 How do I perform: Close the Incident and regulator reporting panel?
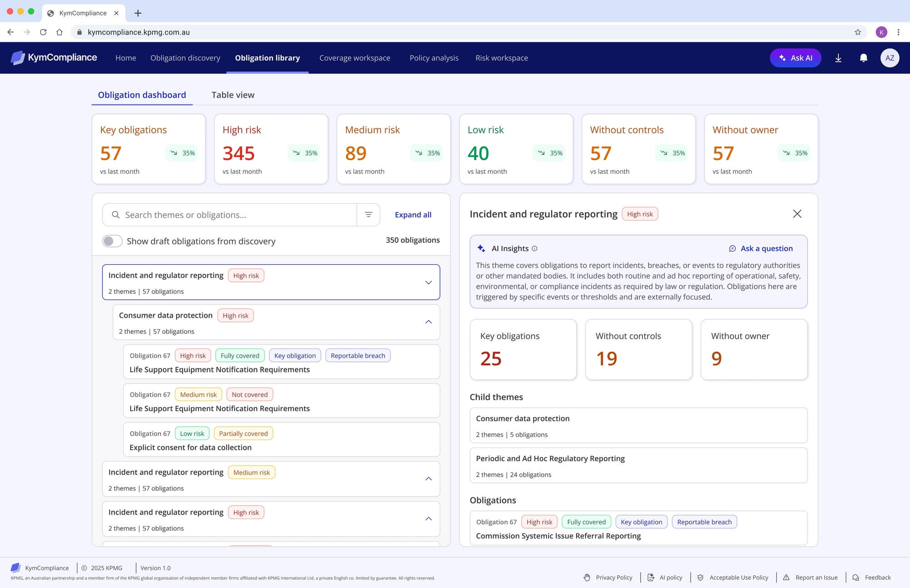coord(797,214)
